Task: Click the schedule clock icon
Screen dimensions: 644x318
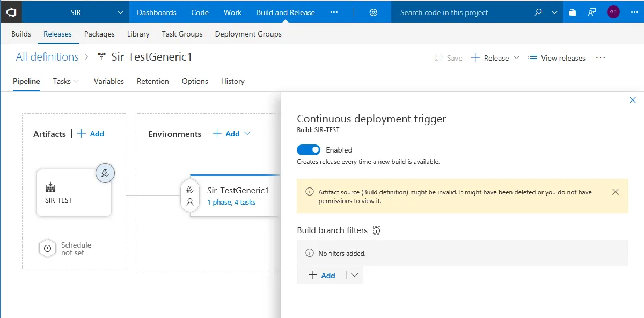Action: pyautogui.click(x=47, y=249)
